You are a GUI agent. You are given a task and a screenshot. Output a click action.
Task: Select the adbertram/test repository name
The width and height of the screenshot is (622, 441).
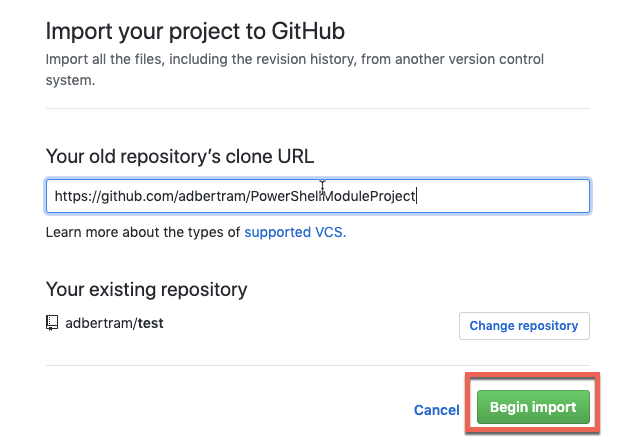[114, 323]
